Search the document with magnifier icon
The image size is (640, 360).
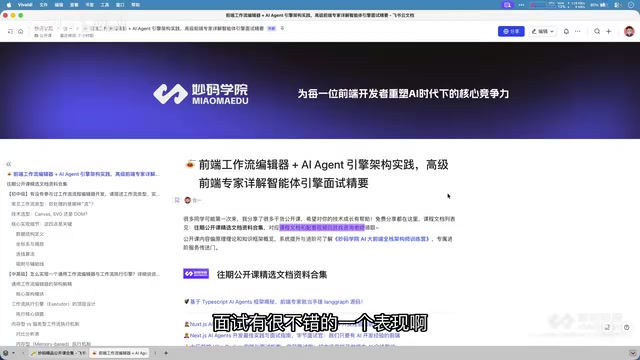point(597,31)
